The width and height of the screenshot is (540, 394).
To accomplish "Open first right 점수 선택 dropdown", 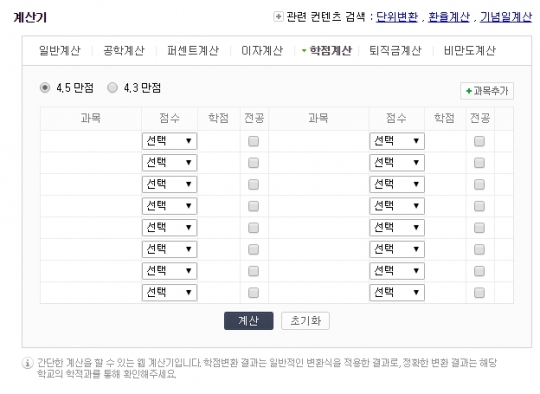I will (397, 141).
